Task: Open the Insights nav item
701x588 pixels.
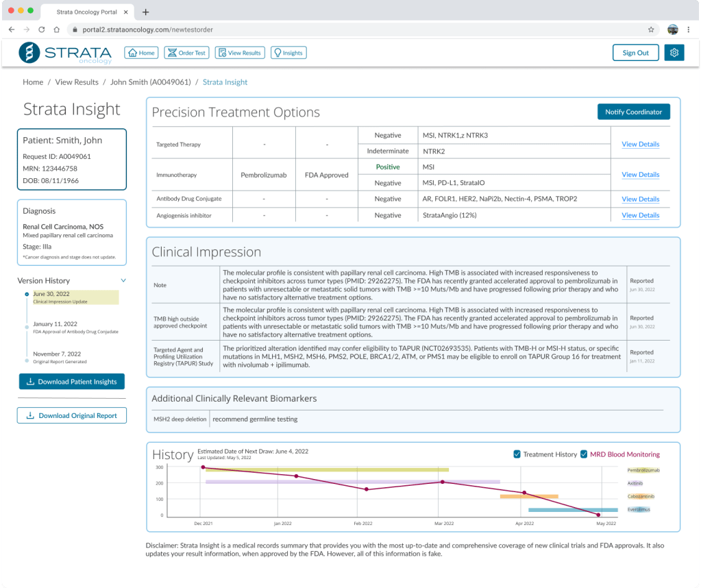Action: 288,53
